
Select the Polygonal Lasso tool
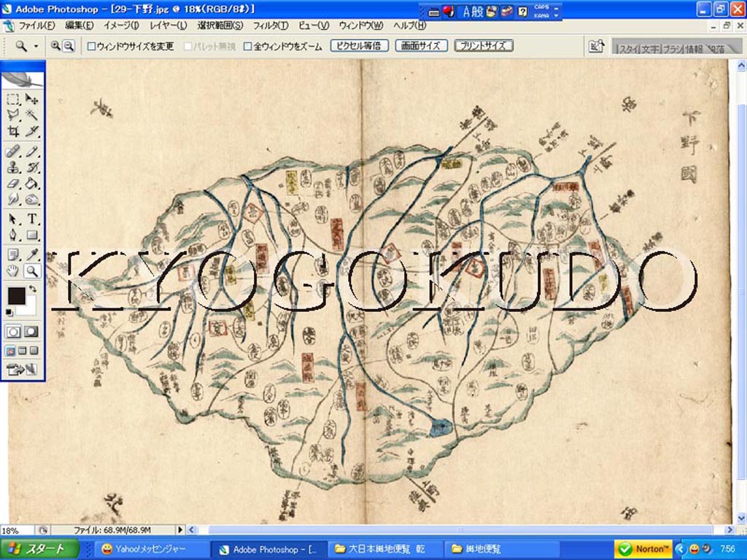[x=13, y=114]
